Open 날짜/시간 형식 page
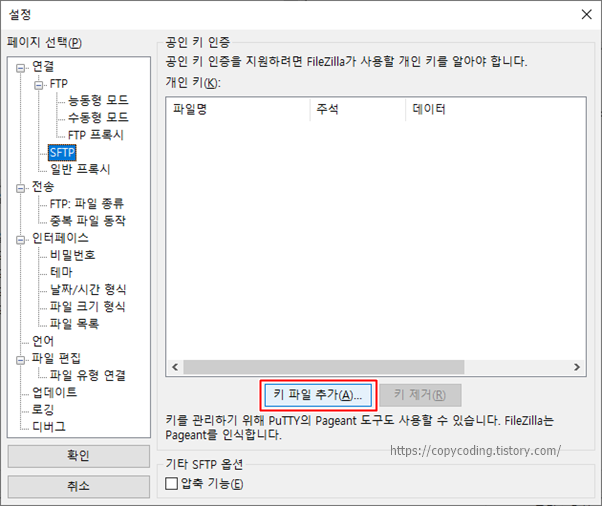 (x=88, y=289)
